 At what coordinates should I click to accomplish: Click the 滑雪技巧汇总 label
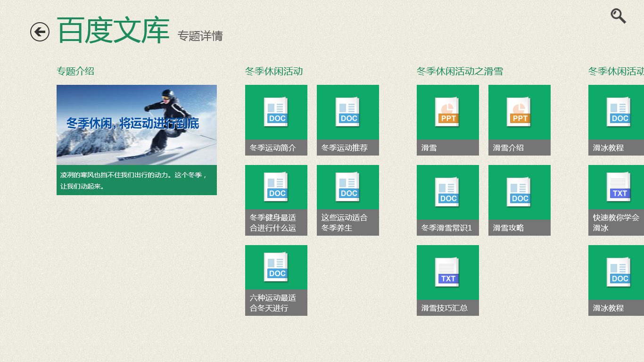[445, 308]
